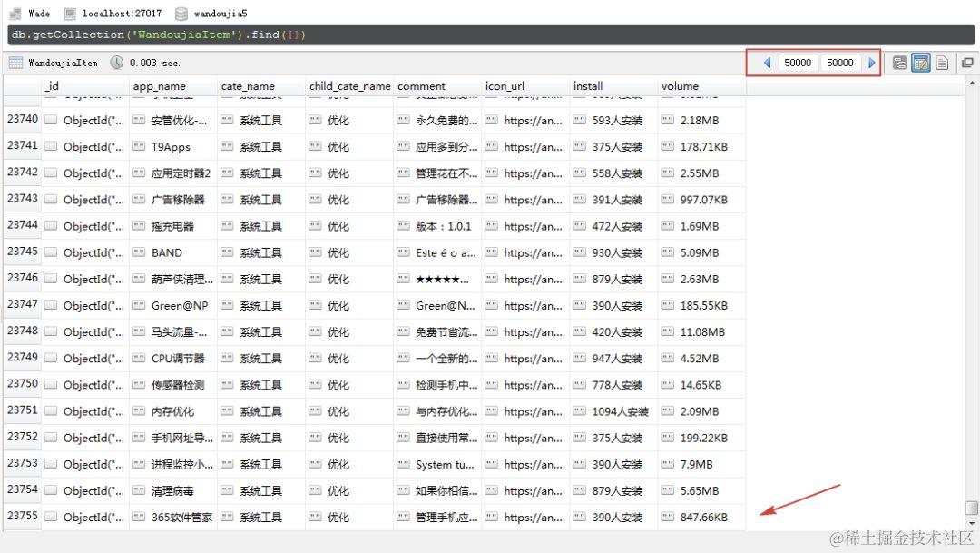The image size is (980, 553).
Task: Click the string type icon beside Green@NP app name
Action: [x=139, y=305]
